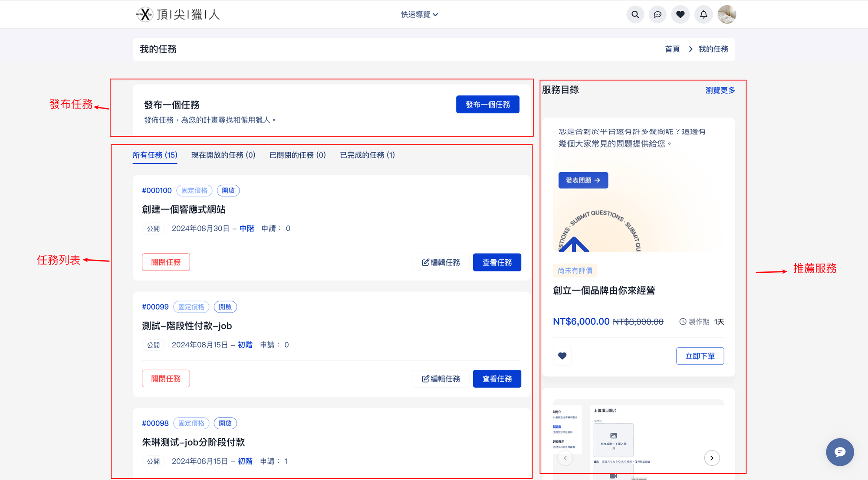Viewport: 868px width, 480px height.
Task: Click 首頁 breadcrumb link
Action: [x=672, y=49]
